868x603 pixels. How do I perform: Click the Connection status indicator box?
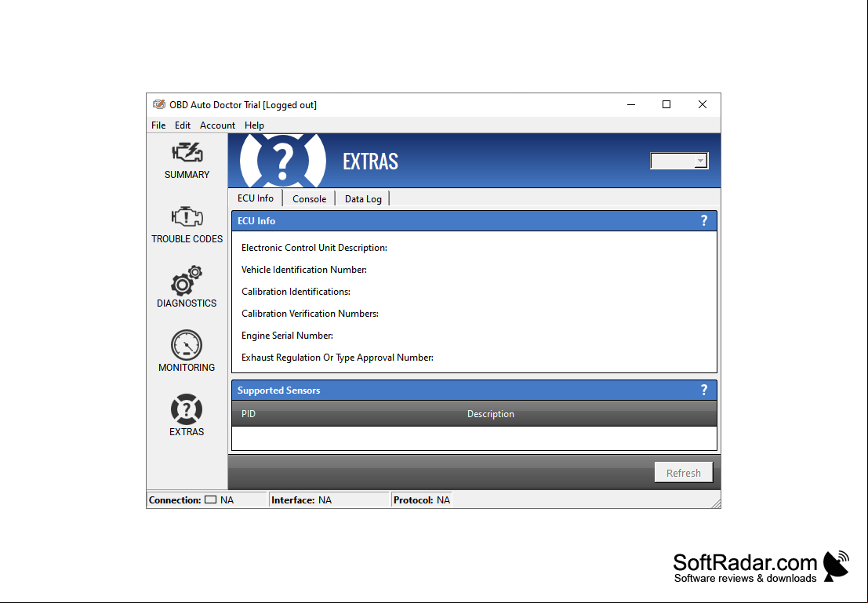coord(210,500)
